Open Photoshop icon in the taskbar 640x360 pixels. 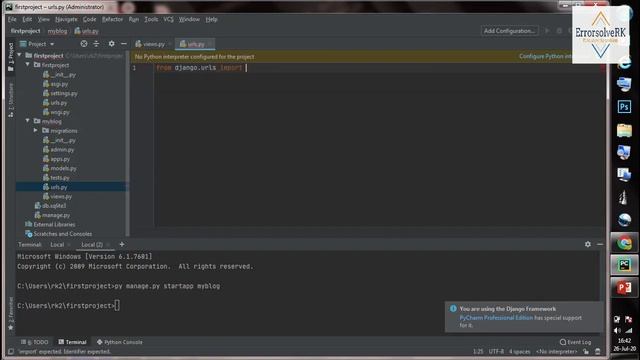[x=624, y=107]
